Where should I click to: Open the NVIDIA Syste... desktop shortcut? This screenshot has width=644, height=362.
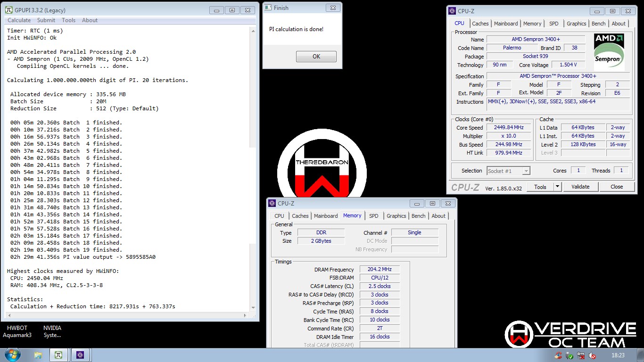point(52,331)
